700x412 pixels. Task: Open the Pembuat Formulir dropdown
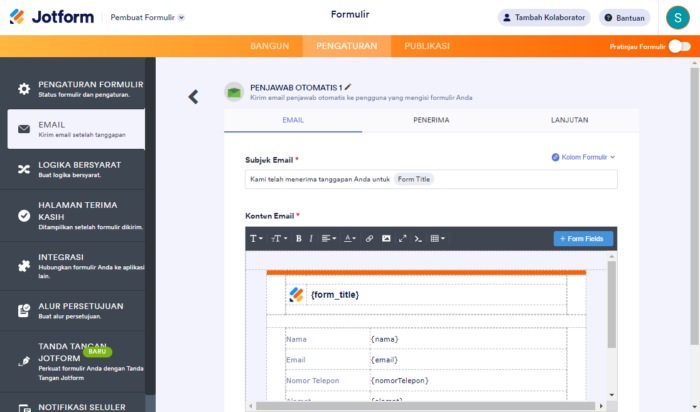(147, 17)
